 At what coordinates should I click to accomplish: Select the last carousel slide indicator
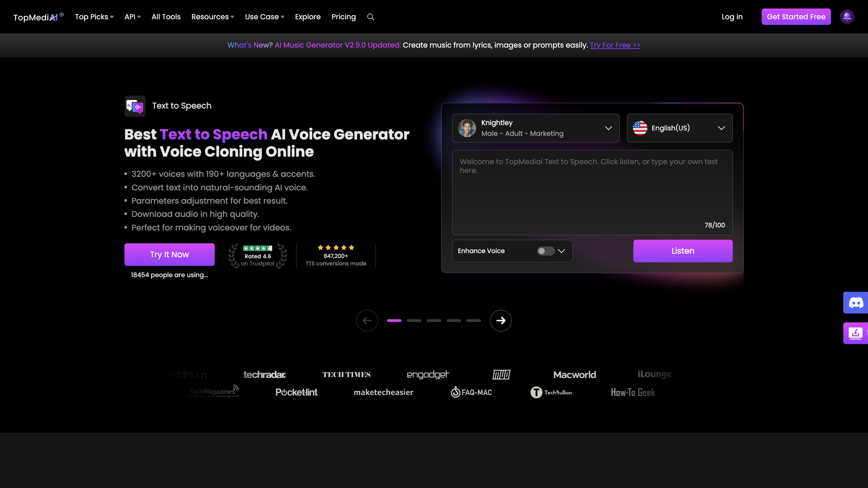point(473,321)
